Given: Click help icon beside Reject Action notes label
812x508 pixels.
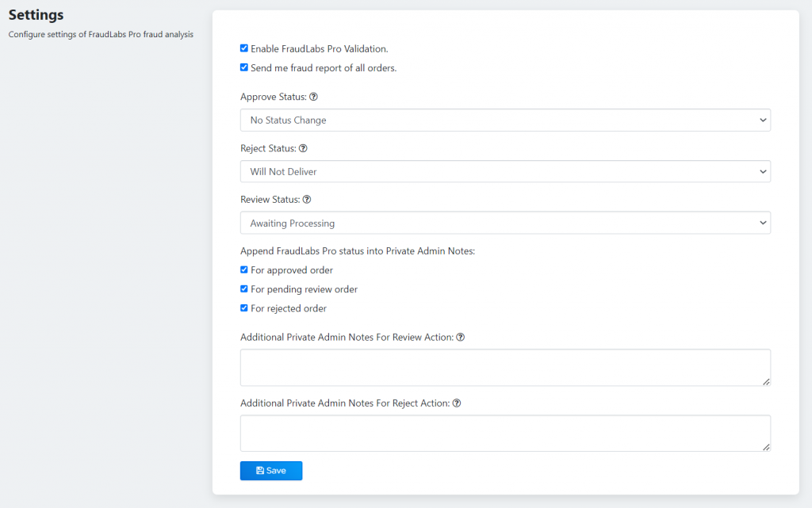Looking at the screenshot, I should (x=456, y=403).
